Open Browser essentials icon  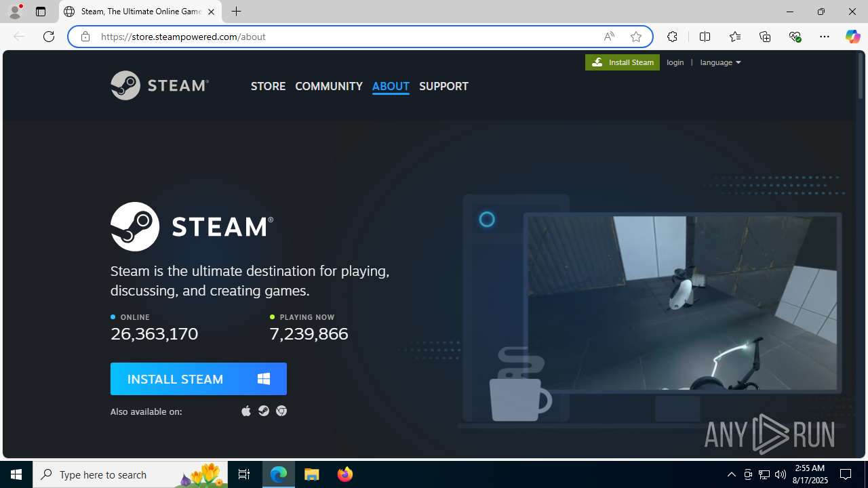pyautogui.click(x=795, y=37)
